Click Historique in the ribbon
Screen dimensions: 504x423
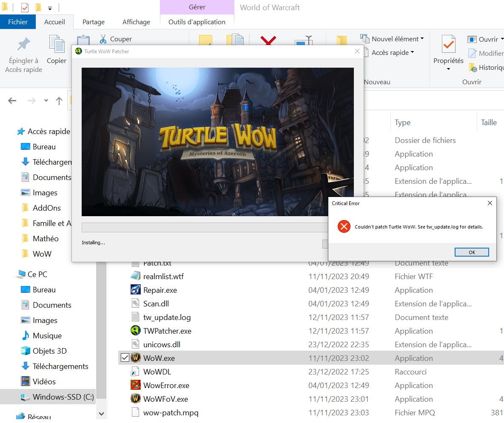point(486,68)
